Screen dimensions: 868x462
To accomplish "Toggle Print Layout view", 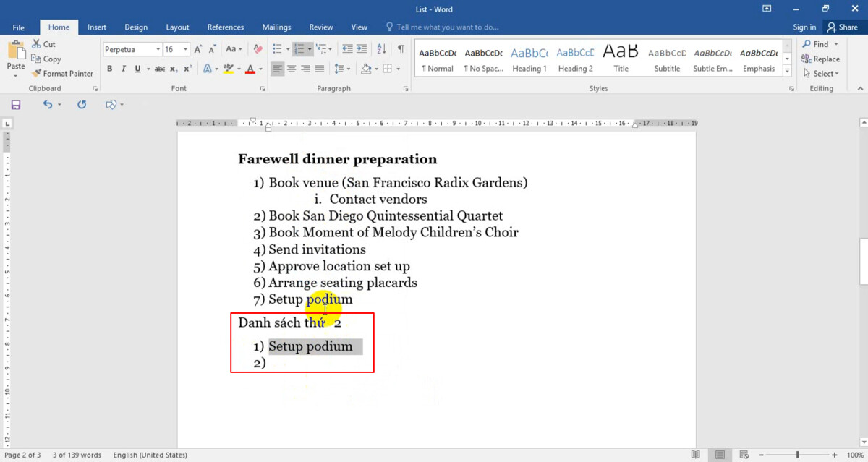I will [720, 455].
